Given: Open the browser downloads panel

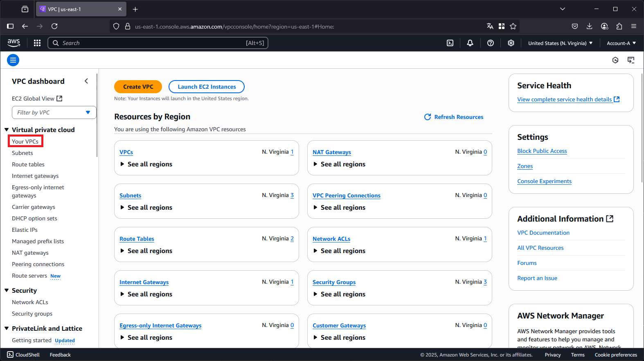Looking at the screenshot, I should (x=590, y=26).
